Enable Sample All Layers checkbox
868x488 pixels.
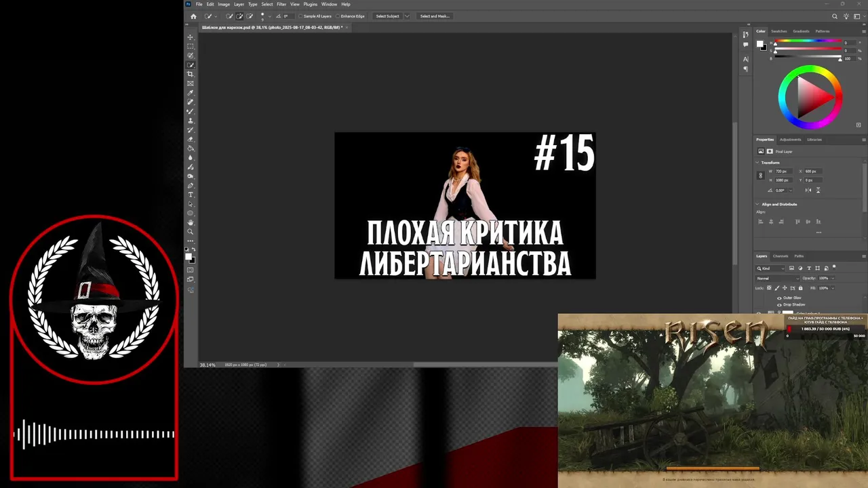point(302,16)
